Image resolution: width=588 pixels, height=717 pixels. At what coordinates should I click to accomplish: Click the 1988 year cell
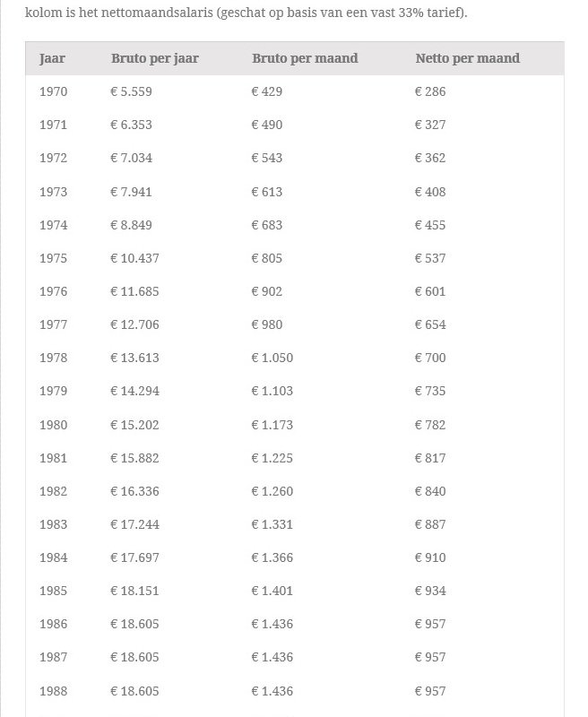tap(53, 691)
